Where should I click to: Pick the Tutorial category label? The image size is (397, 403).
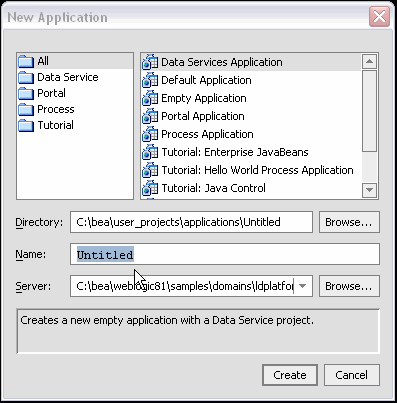coord(55,125)
